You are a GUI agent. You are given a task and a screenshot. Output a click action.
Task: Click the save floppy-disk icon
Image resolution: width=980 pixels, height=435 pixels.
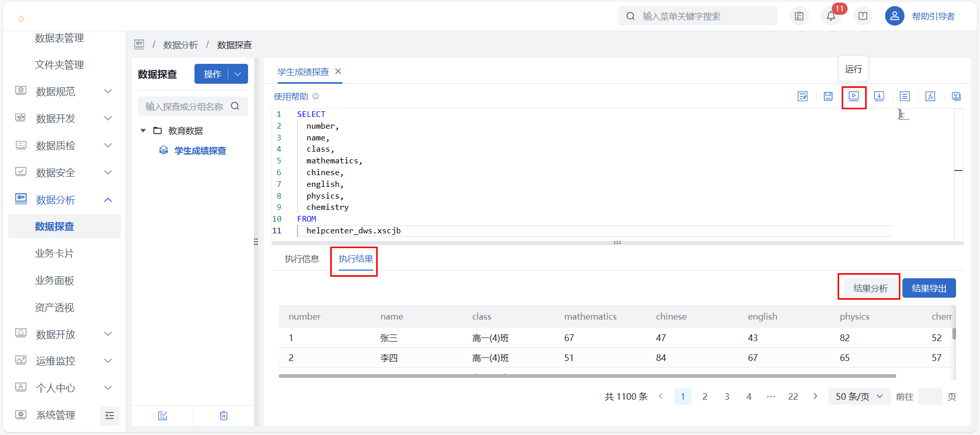pyautogui.click(x=828, y=96)
